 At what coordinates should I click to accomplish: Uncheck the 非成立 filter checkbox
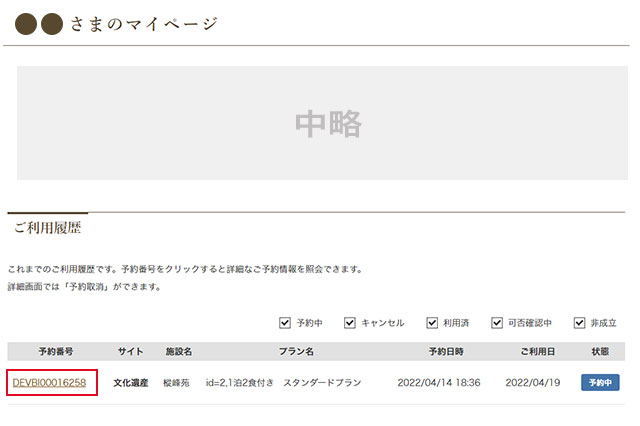(x=580, y=323)
